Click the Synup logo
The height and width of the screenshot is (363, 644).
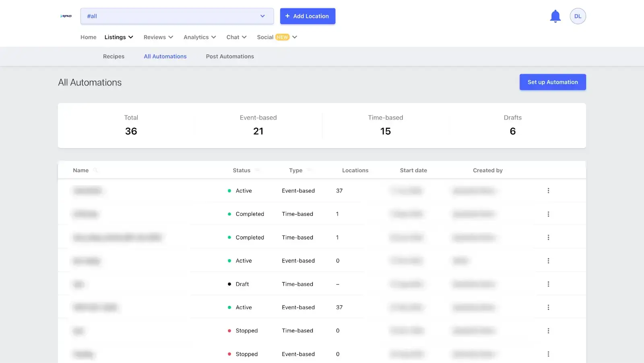[66, 16]
